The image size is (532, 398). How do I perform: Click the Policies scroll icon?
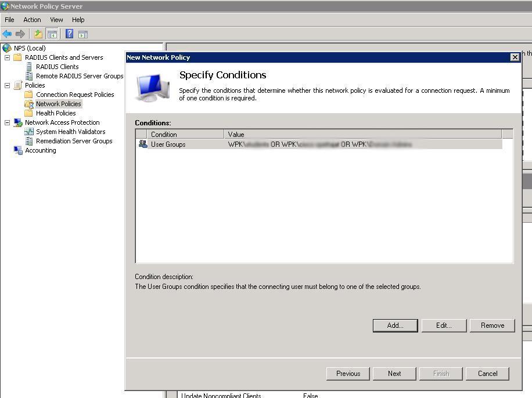click(17, 85)
